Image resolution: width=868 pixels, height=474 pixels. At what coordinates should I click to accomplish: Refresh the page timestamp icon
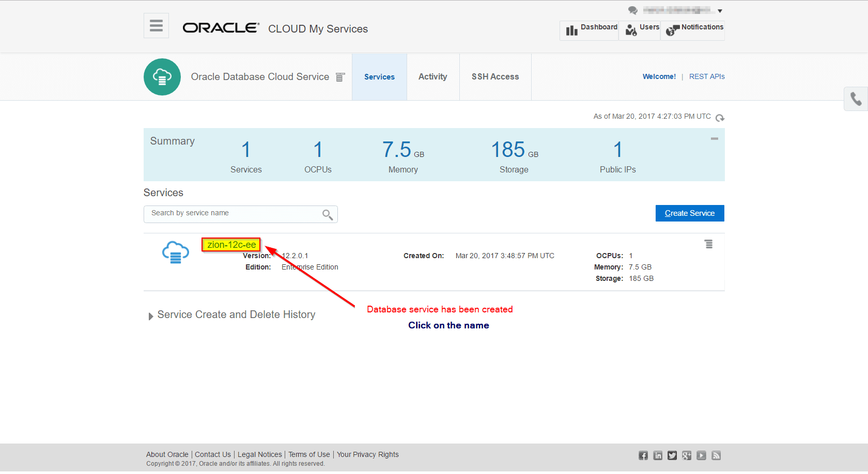[x=720, y=118]
